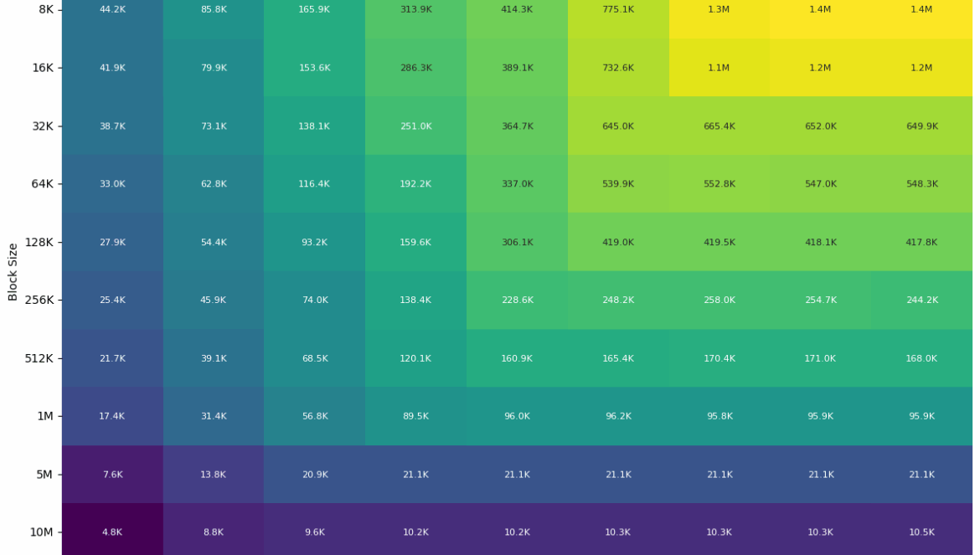Select the 17.4K cell in the 1M row
The height and width of the screenshot is (555, 980).
click(x=112, y=416)
